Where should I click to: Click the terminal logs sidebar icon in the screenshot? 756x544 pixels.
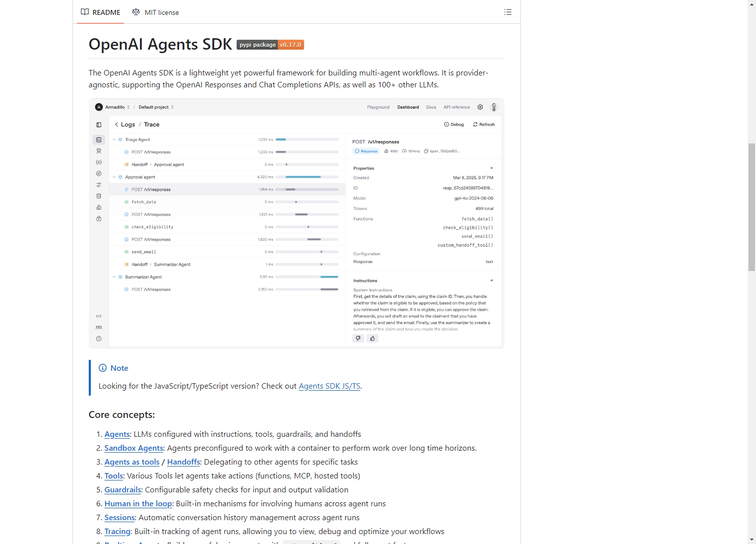point(99,140)
